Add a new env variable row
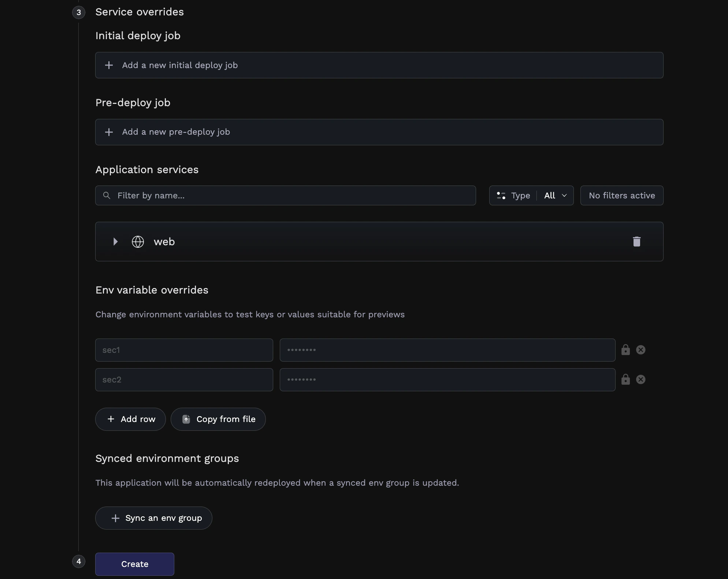This screenshot has height=579, width=728. pos(130,419)
